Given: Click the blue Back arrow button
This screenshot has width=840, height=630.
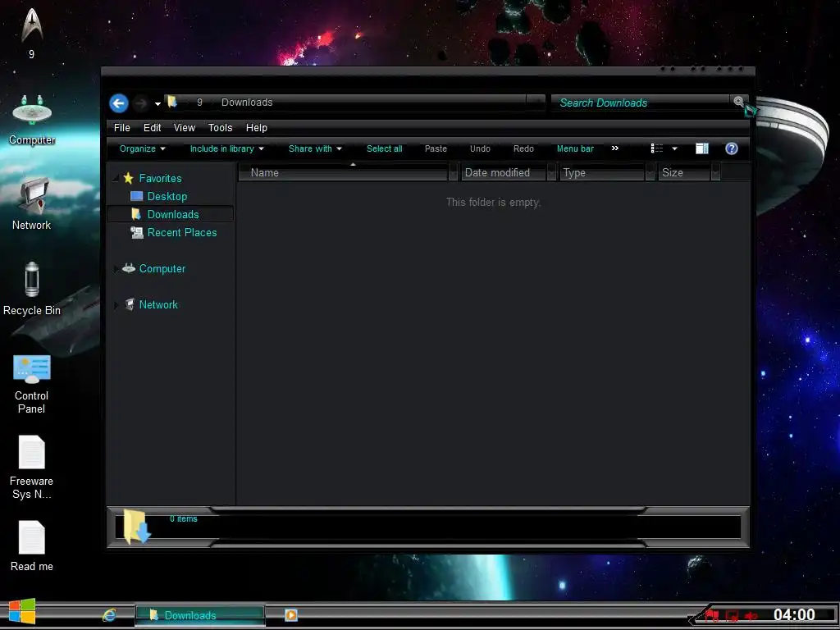Looking at the screenshot, I should [x=118, y=103].
